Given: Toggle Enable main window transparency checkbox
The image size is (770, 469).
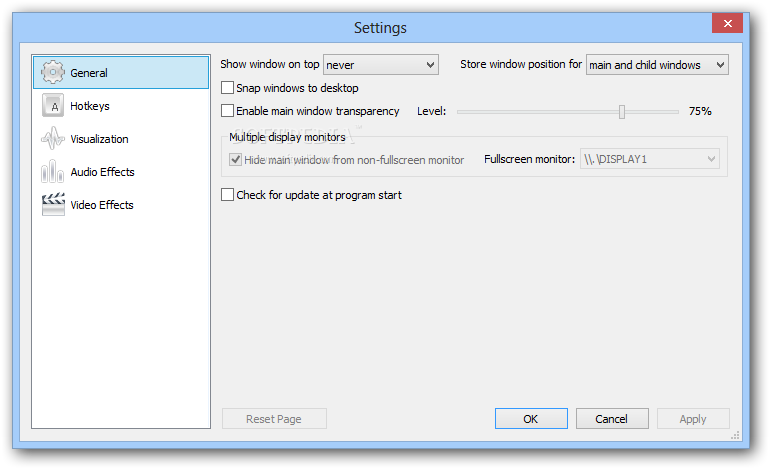Looking at the screenshot, I should pos(227,111).
